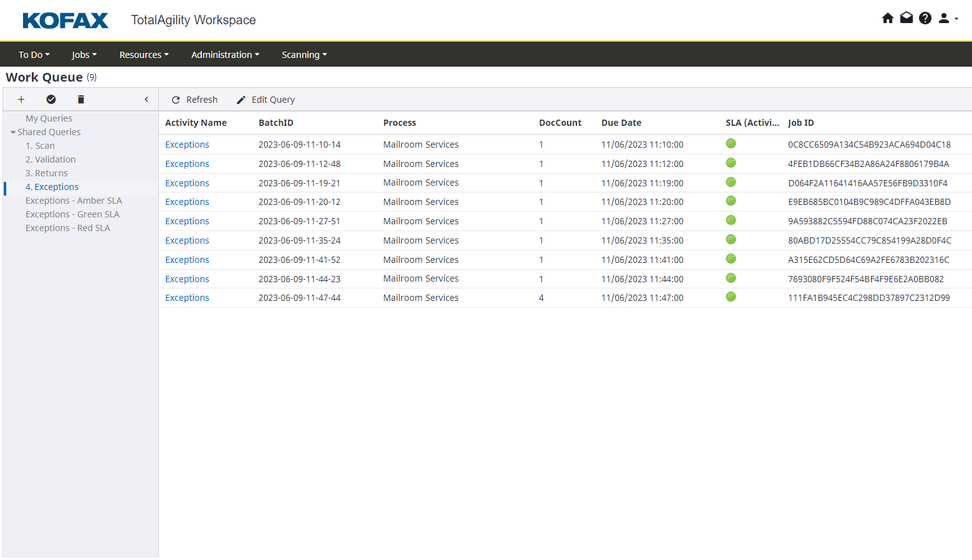Viewport: 972px width, 560px height.
Task: Open Exceptions for batch 2023-06-09-11-20-12
Action: tap(187, 202)
